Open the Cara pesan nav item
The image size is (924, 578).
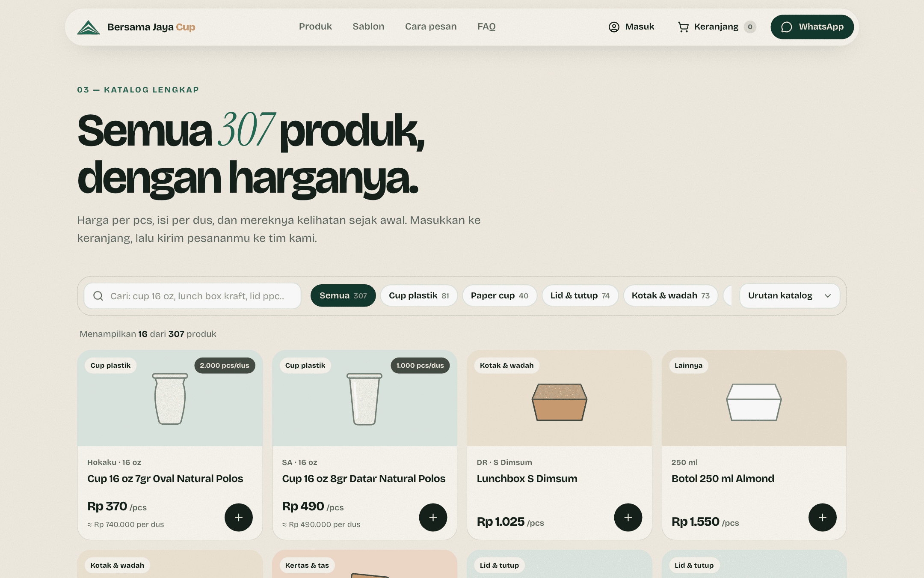[431, 27]
